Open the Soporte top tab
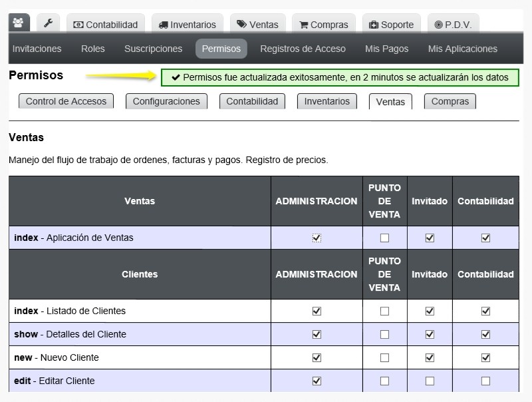 (392, 25)
